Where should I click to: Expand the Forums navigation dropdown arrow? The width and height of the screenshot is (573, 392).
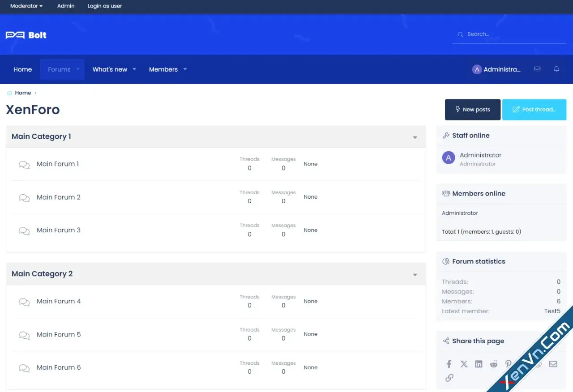point(78,69)
